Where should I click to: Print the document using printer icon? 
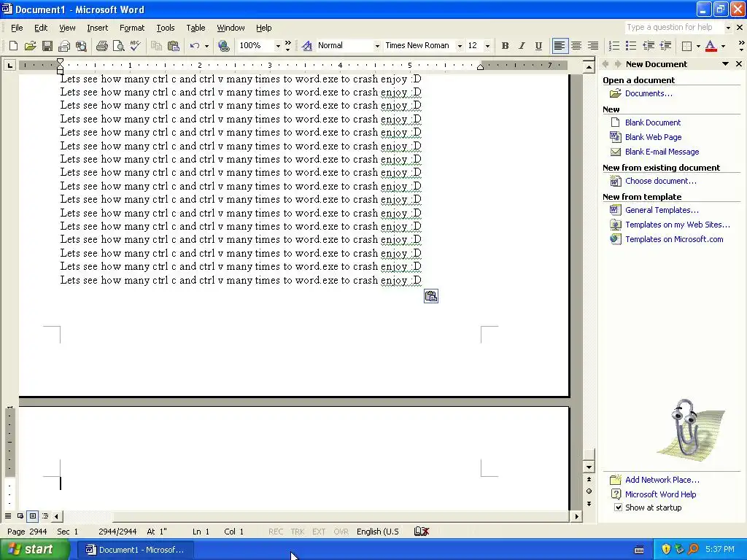(101, 46)
